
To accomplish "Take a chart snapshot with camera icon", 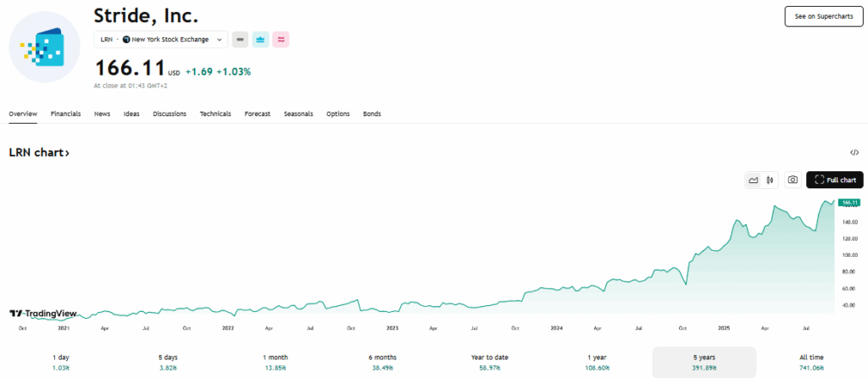I will 793,180.
